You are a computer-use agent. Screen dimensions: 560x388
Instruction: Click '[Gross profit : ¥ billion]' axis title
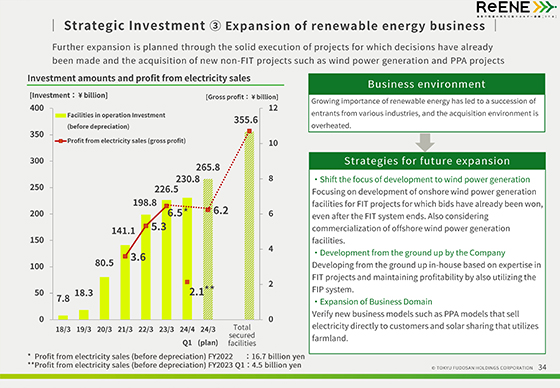click(242, 97)
